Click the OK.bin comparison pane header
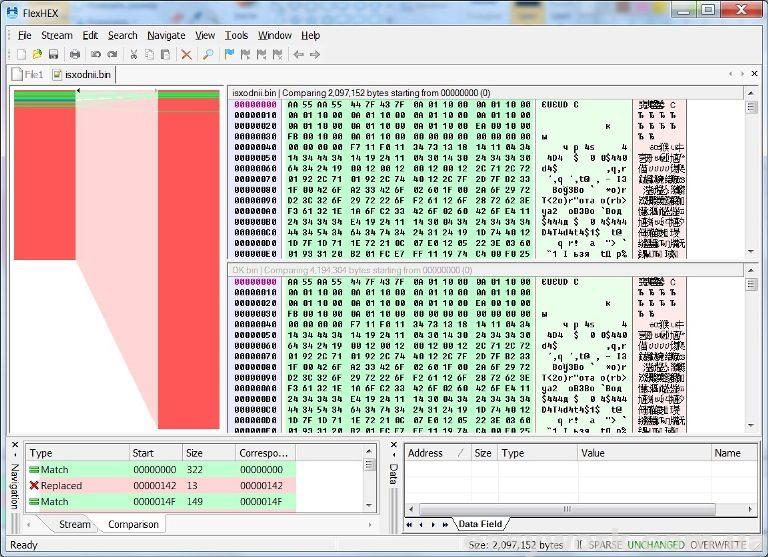Image resolution: width=768 pixels, height=557 pixels. [x=485, y=270]
